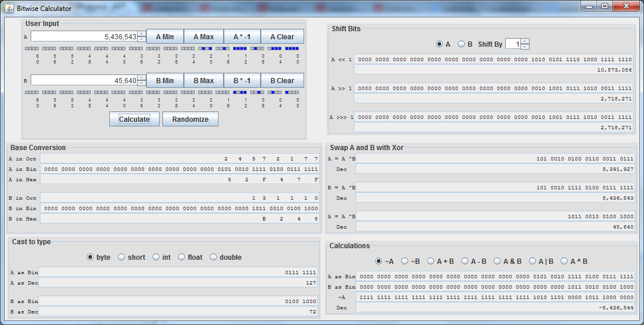The image size is (644, 325).
Task: Click the B Min button
Action: point(165,81)
